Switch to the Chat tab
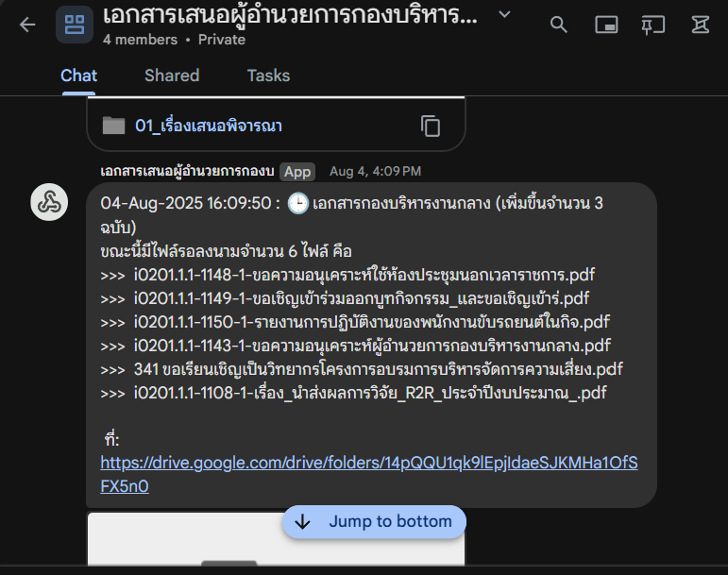728x575 pixels. 78,76
